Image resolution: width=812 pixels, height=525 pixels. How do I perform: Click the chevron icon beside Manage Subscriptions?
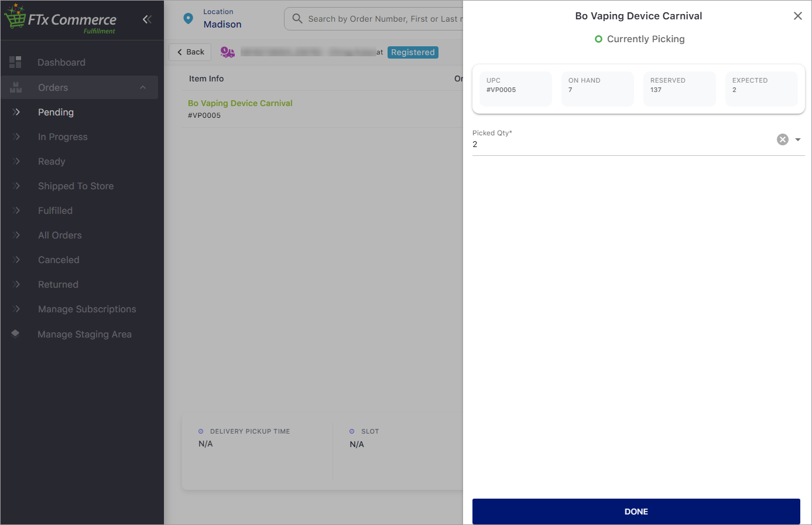coord(16,309)
